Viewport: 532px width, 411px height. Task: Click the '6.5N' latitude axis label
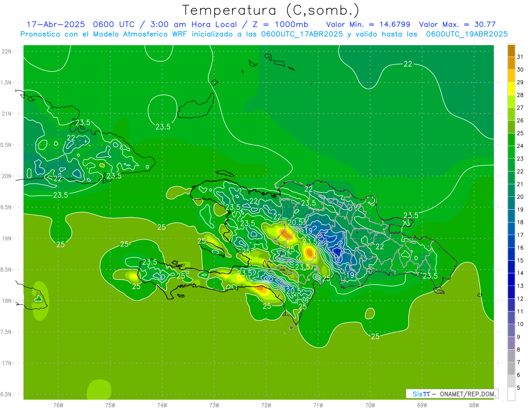coord(6,394)
